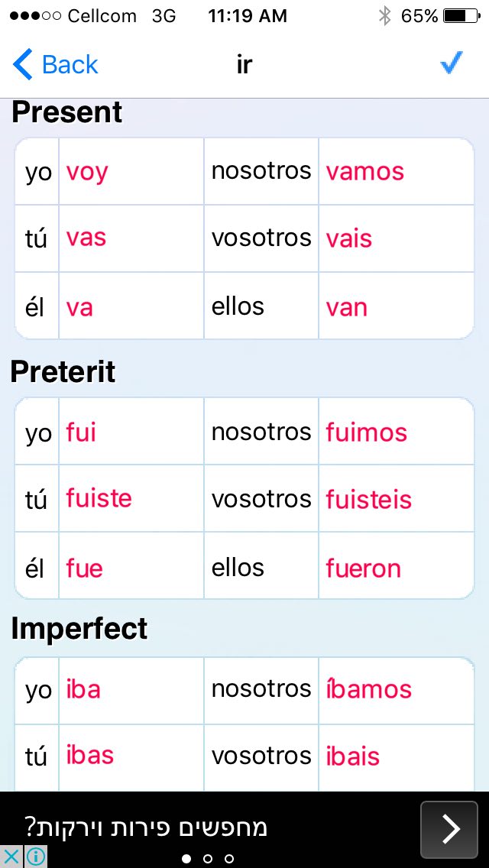Tap the battery indicator icon
Screen dimensions: 489x868
tap(461, 16)
